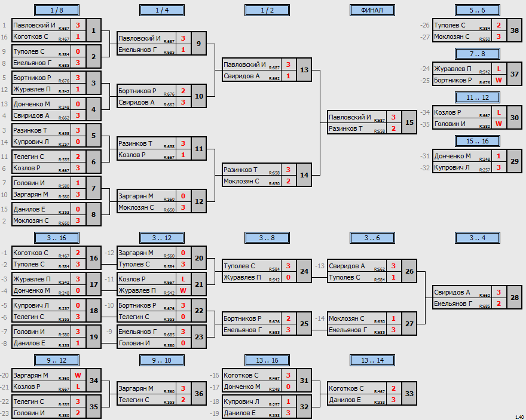Select match number 19 box
Image resolution: width=526 pixels, height=420 pixels.
coord(94,337)
